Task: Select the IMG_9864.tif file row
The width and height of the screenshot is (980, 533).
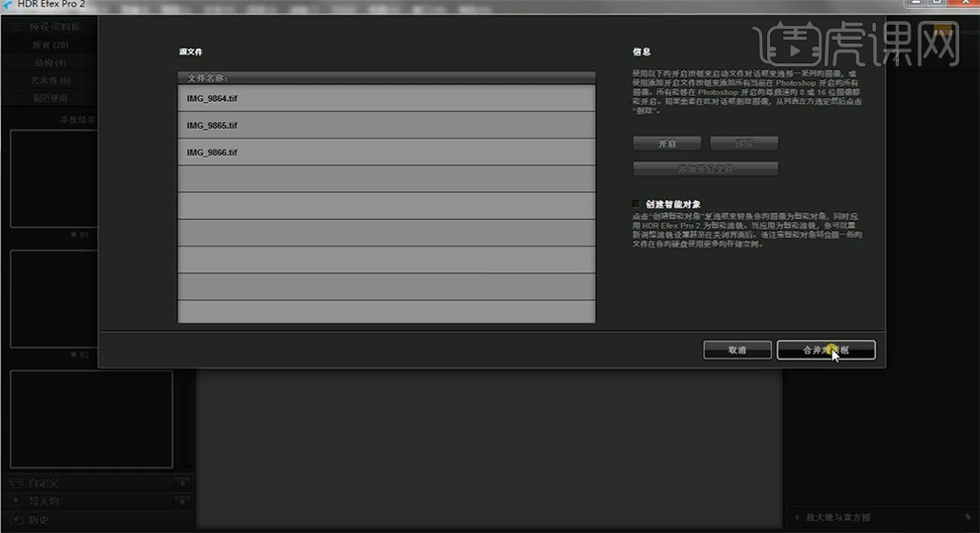Action: pos(386,98)
